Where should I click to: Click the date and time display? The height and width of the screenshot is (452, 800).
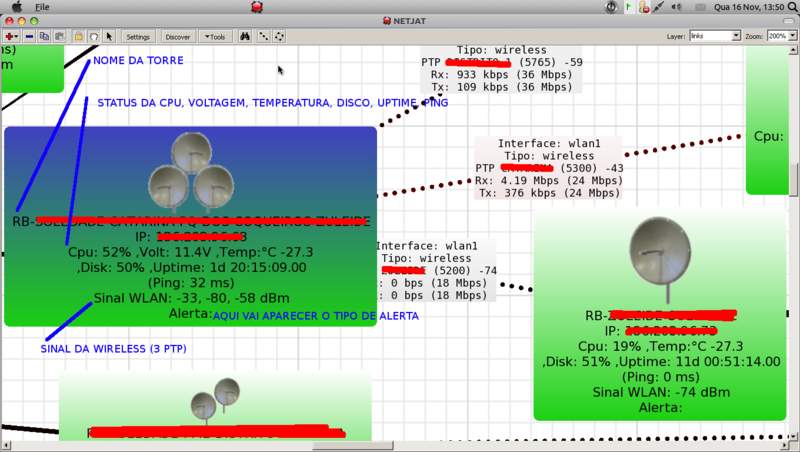[749, 7]
